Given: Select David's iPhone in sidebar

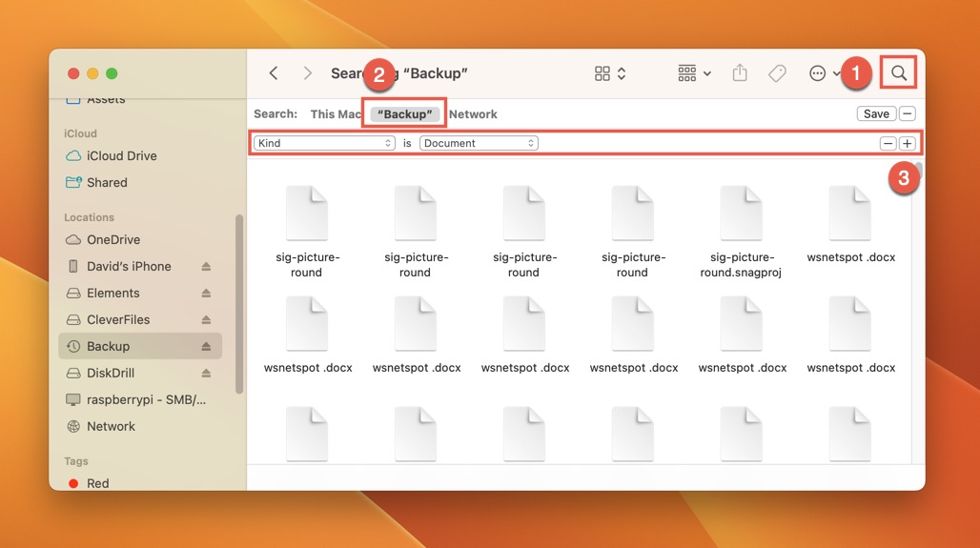Looking at the screenshot, I should tap(129, 266).
